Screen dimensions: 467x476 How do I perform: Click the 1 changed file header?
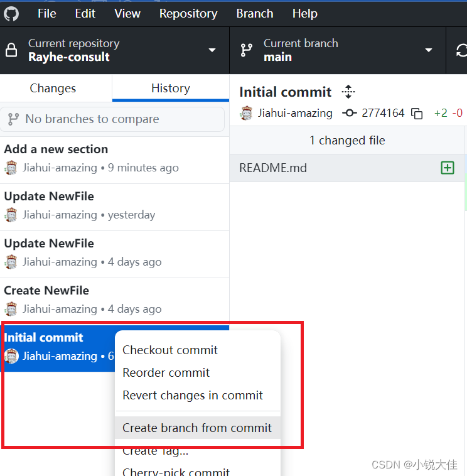click(x=347, y=140)
